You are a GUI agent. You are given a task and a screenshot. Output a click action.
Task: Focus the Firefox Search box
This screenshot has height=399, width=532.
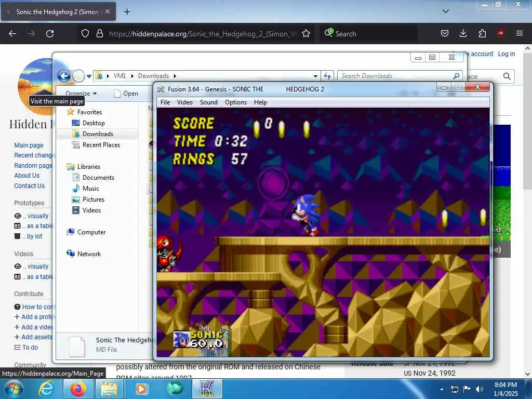coord(368,34)
